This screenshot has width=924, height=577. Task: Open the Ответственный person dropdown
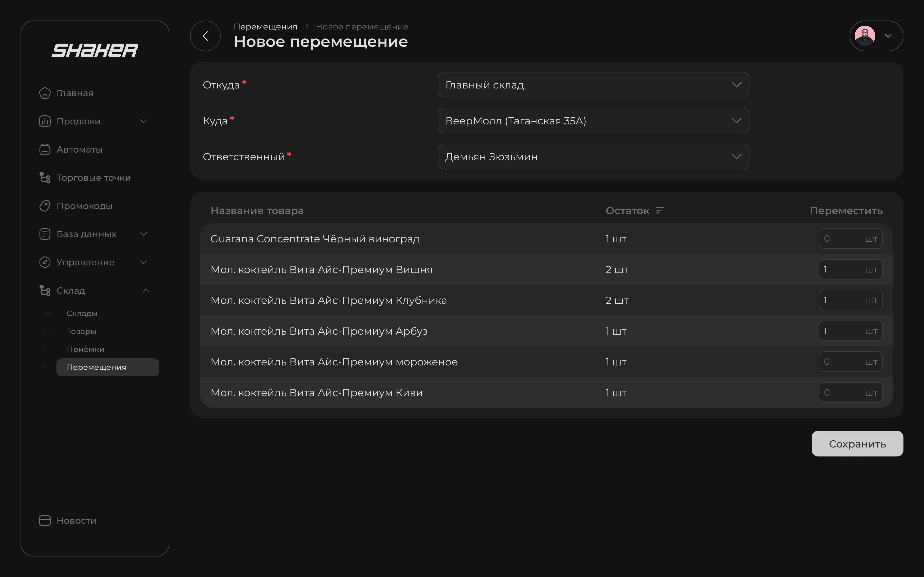point(593,156)
